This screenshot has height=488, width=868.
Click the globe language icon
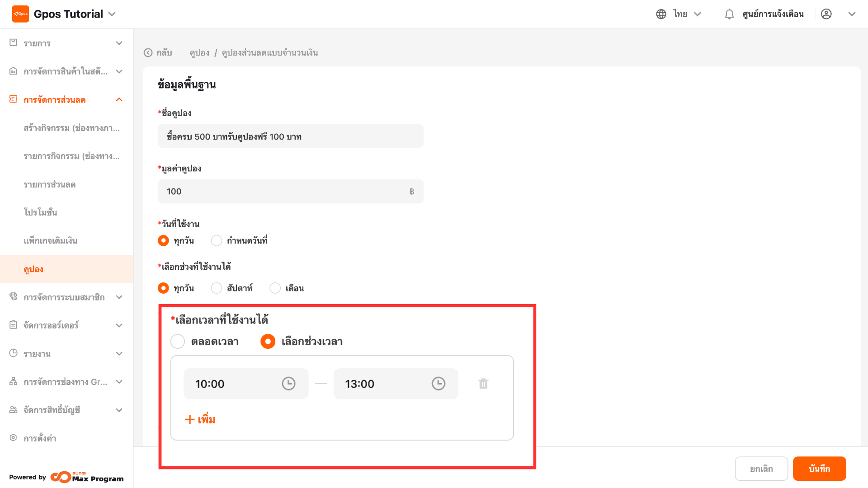tap(661, 14)
